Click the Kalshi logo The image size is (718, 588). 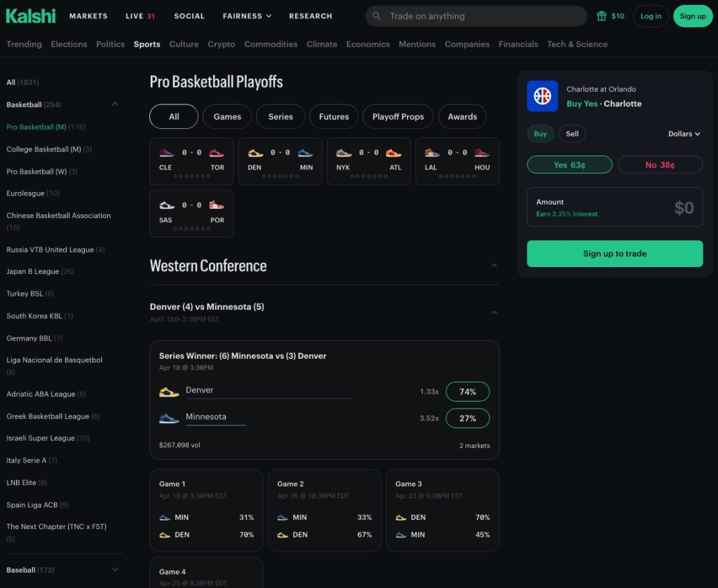tap(31, 16)
